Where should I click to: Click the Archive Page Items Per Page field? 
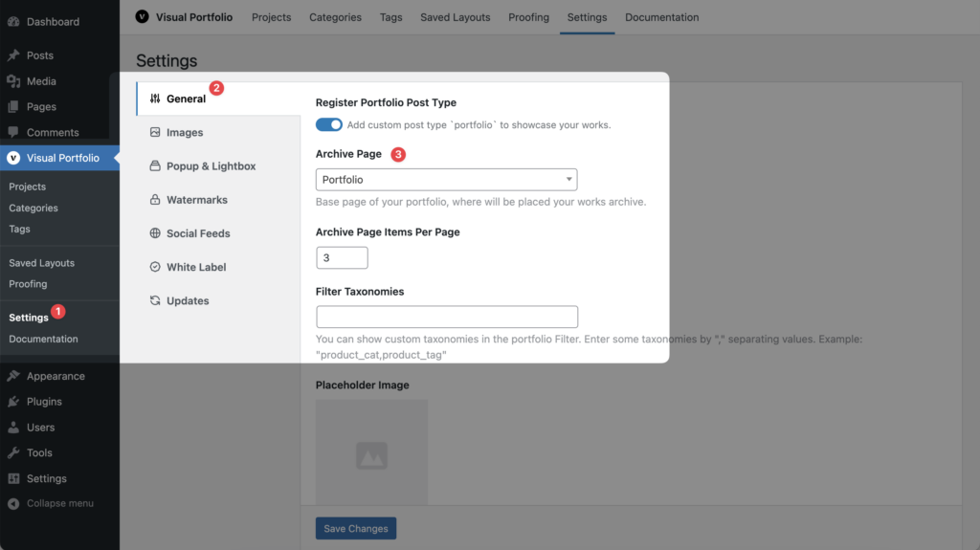click(x=342, y=257)
